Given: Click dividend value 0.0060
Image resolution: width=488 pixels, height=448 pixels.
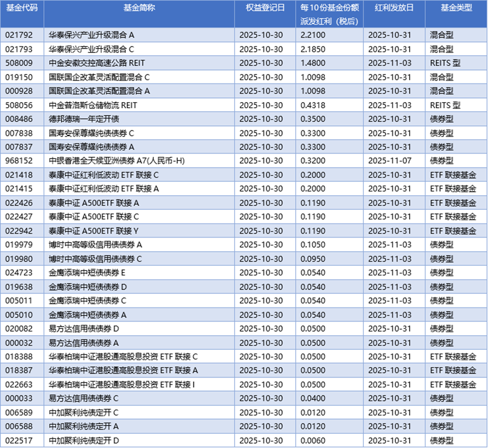Looking at the screenshot, I should click(313, 441).
